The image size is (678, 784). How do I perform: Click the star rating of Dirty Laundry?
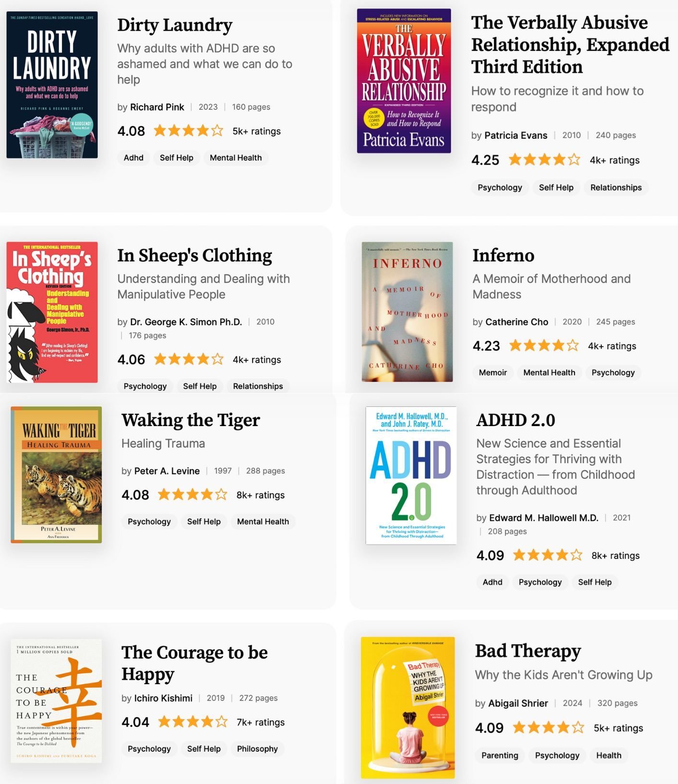click(188, 131)
